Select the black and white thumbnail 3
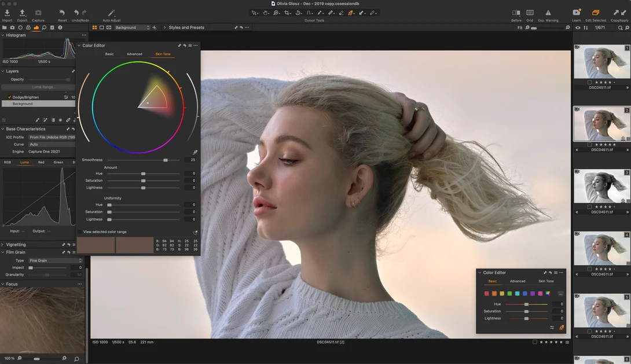This screenshot has width=631, height=364. (601, 186)
